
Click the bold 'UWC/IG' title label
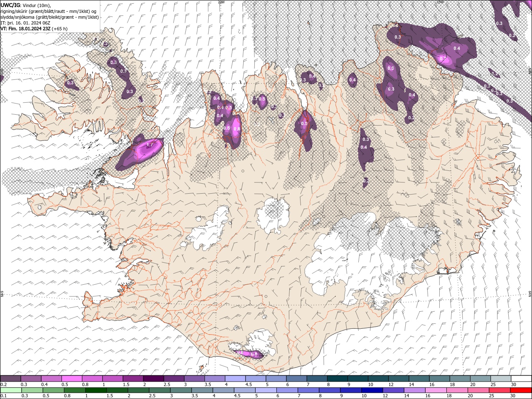click(10, 5)
